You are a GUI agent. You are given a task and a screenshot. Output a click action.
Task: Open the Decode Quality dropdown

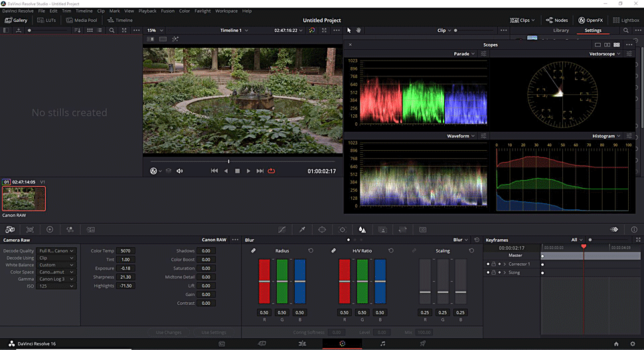click(56, 250)
